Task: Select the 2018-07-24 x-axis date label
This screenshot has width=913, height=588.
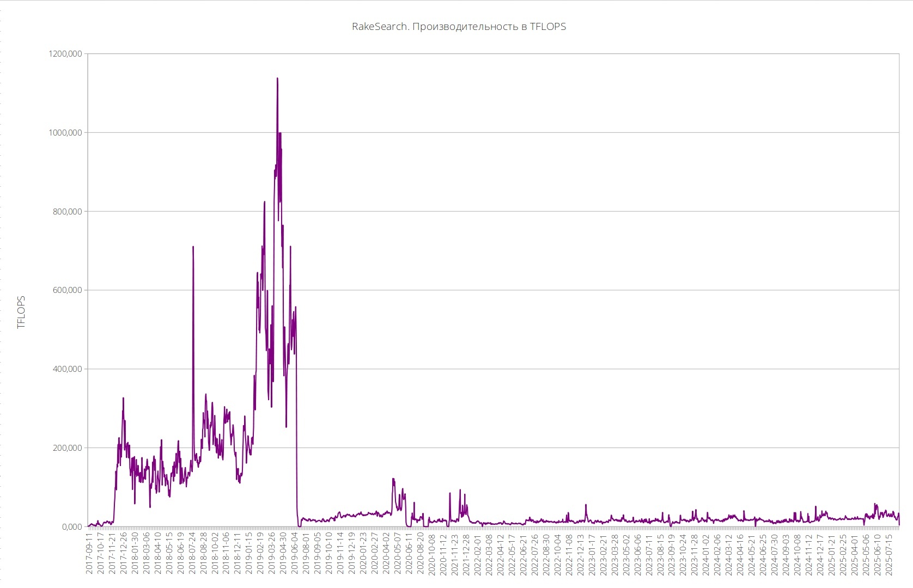Action: 192,554
